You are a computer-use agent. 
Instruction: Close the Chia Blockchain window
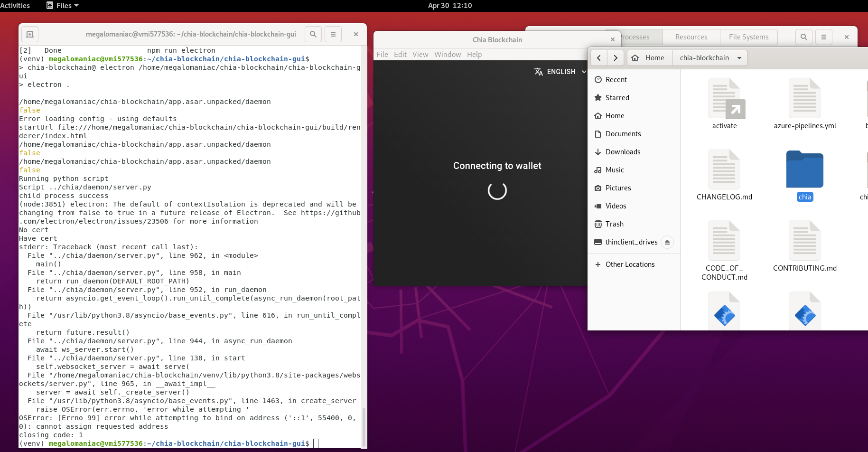(613, 39)
